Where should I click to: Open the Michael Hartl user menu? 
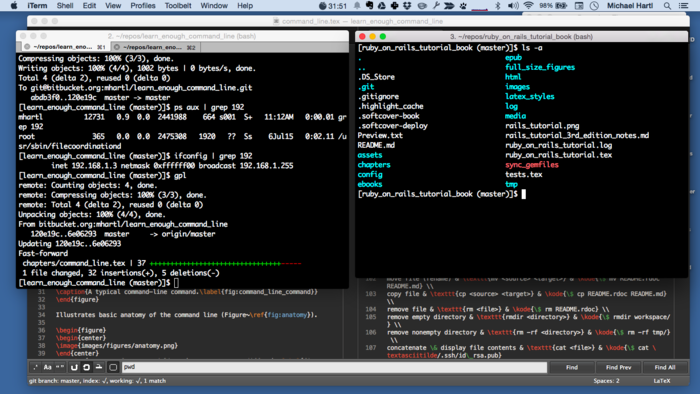click(x=630, y=6)
